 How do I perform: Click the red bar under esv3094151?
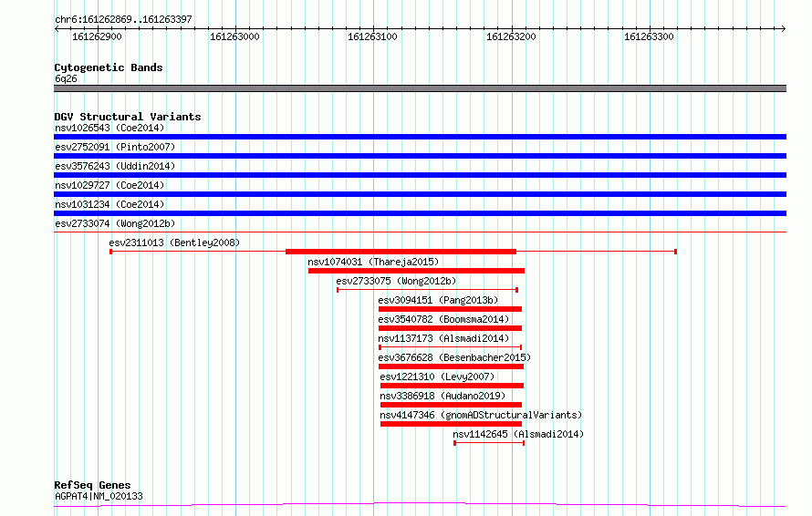(450, 309)
